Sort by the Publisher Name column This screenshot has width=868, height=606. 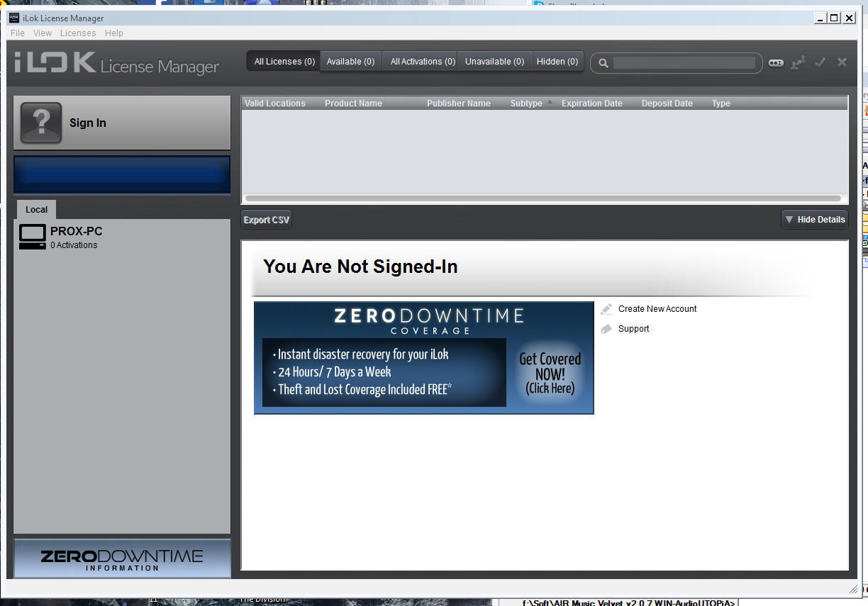[459, 103]
